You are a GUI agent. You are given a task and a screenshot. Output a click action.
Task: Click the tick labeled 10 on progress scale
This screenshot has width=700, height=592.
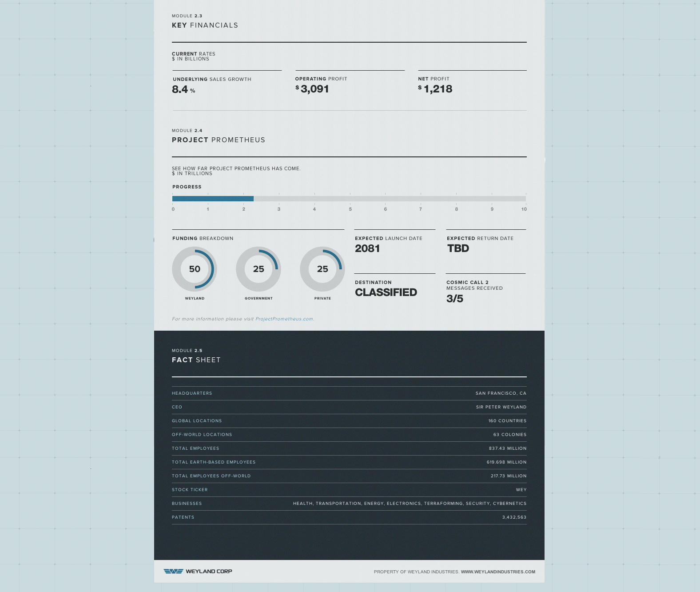pyautogui.click(x=524, y=209)
